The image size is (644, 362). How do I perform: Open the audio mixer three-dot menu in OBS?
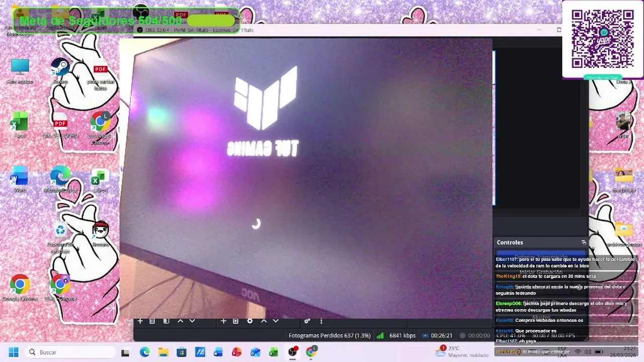pyautogui.click(x=321, y=321)
